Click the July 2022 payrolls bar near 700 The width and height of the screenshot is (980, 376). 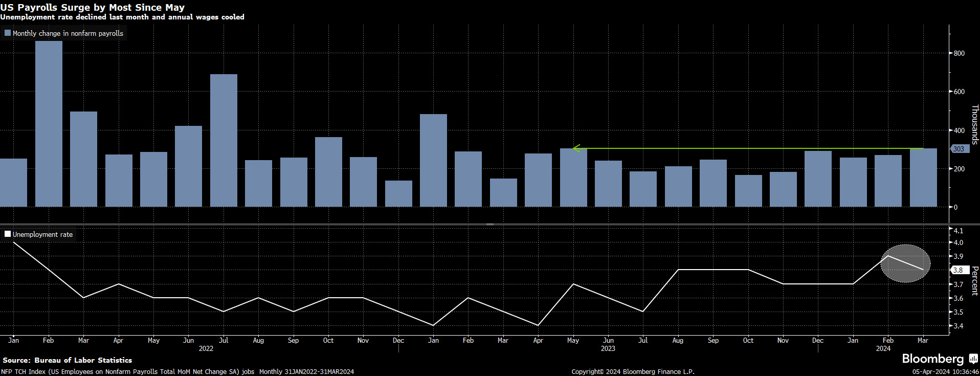(224, 141)
